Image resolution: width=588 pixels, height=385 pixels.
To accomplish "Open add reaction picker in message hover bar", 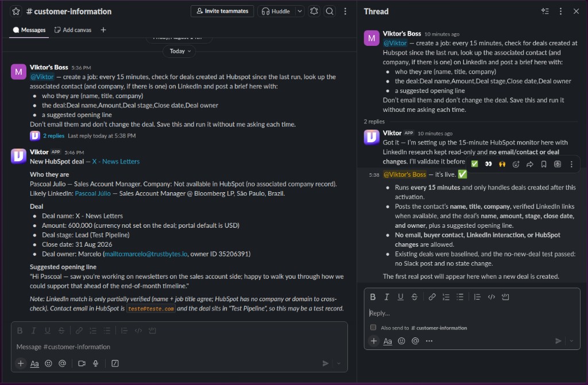I will (516, 164).
